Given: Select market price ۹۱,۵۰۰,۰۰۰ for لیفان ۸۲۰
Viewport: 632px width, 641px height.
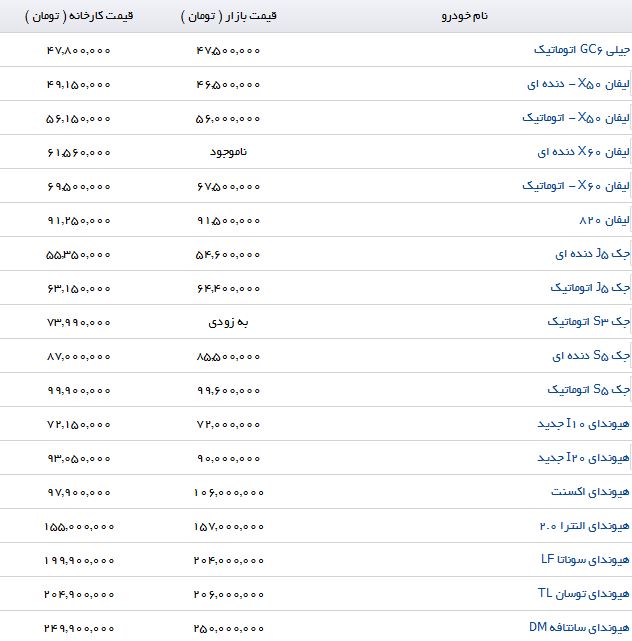Looking at the screenshot, I should [228, 221].
